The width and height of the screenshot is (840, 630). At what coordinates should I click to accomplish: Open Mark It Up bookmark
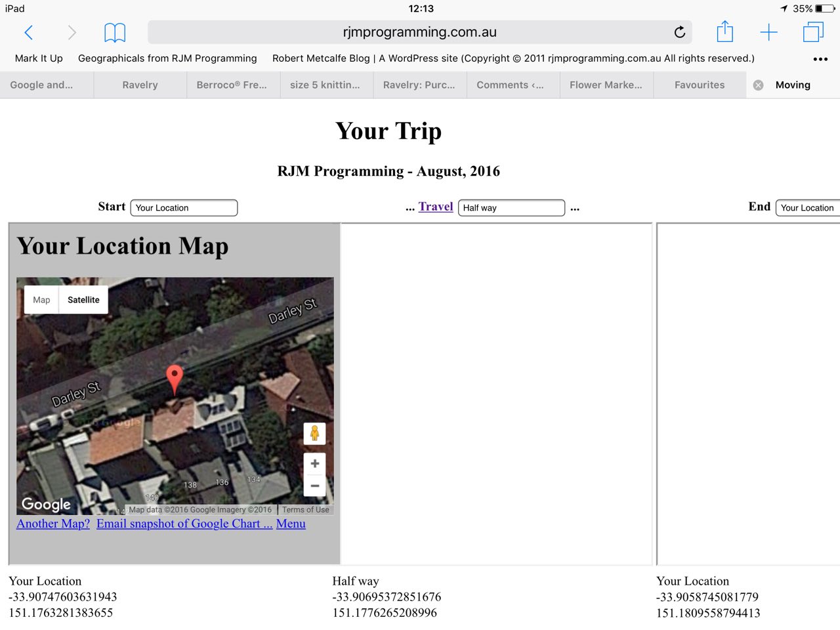tap(39, 58)
